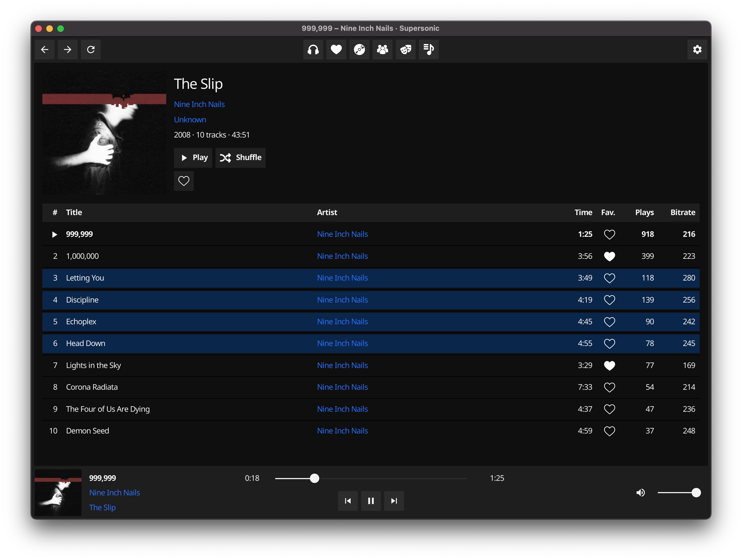This screenshot has width=742, height=560.
Task: Open the Unknown genre link
Action: (190, 120)
